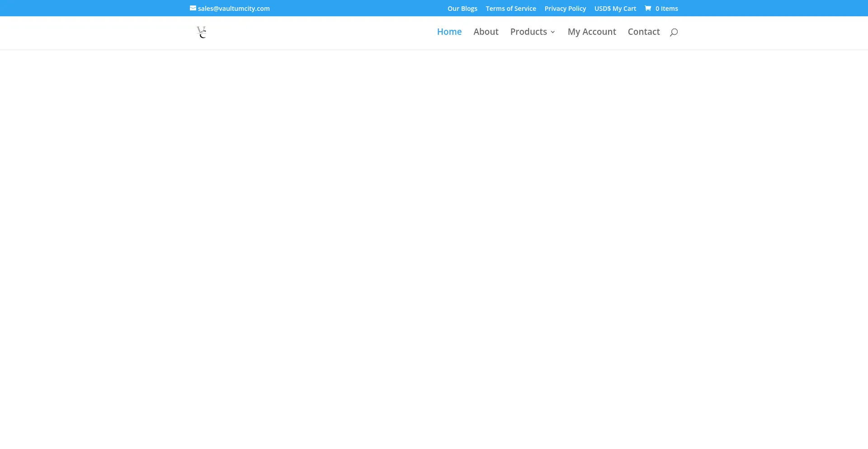
Task: Expand the Products chevron arrow
Action: [x=553, y=32]
